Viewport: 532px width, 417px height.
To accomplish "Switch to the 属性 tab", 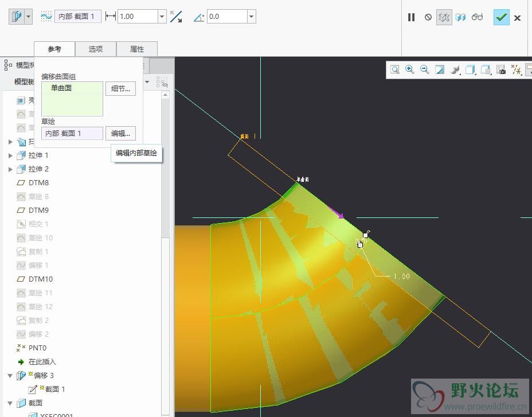I will click(137, 49).
